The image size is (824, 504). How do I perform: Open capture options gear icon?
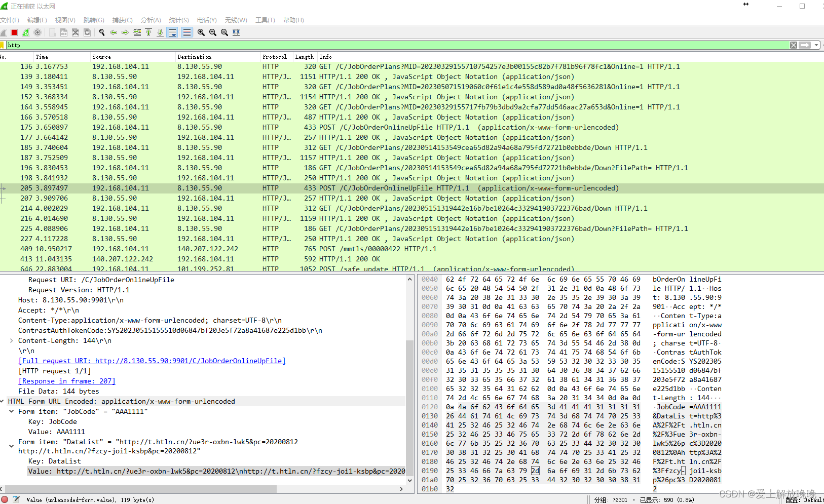point(38,32)
